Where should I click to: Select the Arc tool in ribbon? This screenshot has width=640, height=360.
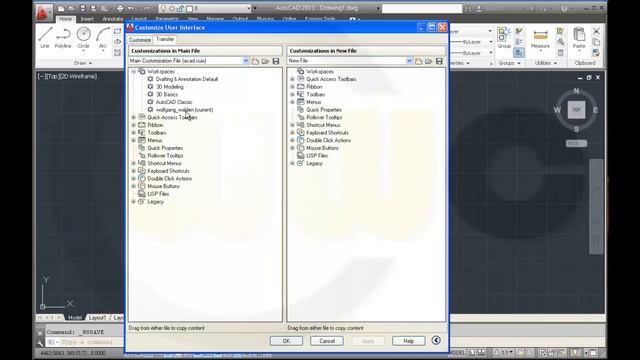click(102, 38)
